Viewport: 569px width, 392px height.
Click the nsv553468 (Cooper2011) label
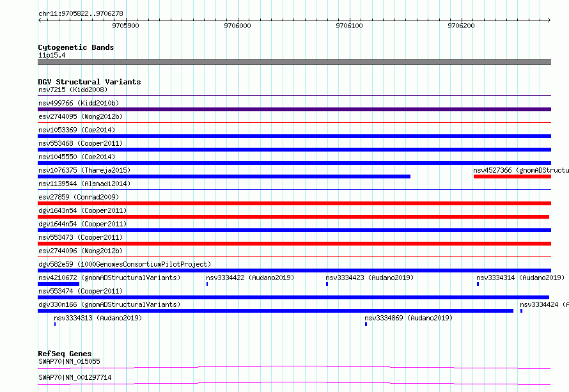click(81, 143)
